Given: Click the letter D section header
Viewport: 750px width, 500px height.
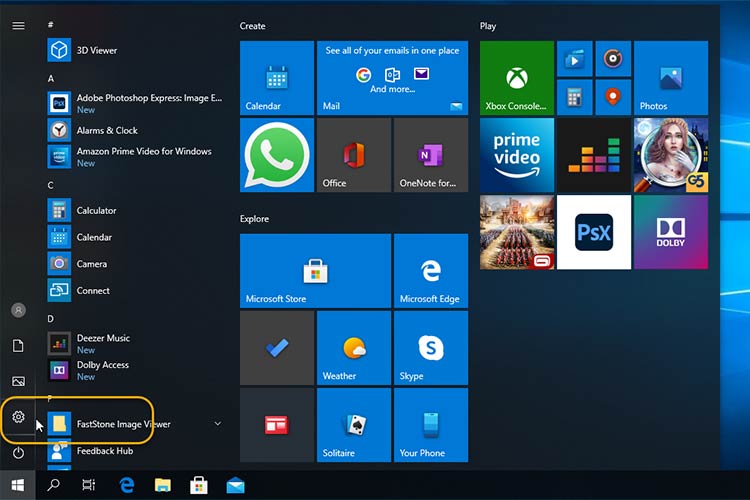Looking at the screenshot, I should pyautogui.click(x=51, y=319).
